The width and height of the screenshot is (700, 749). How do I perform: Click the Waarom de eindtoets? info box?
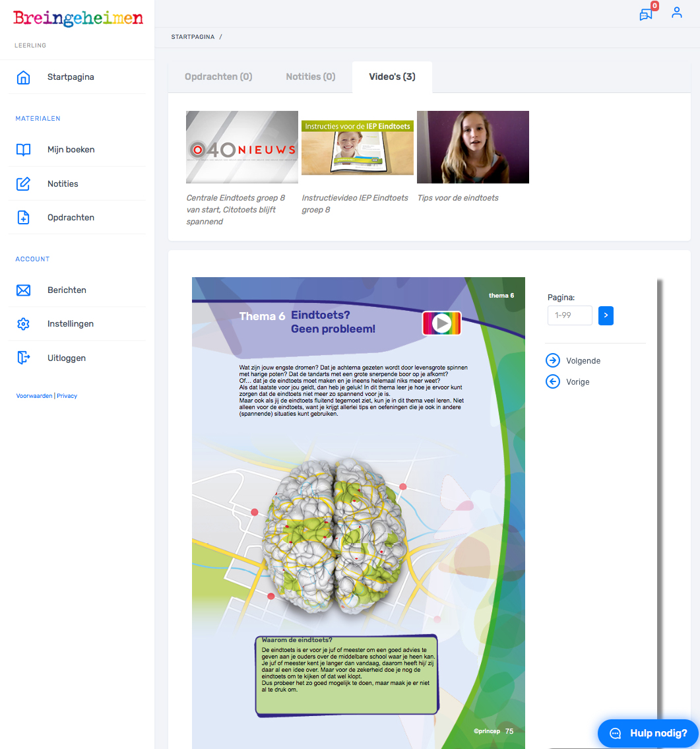pyautogui.click(x=347, y=676)
